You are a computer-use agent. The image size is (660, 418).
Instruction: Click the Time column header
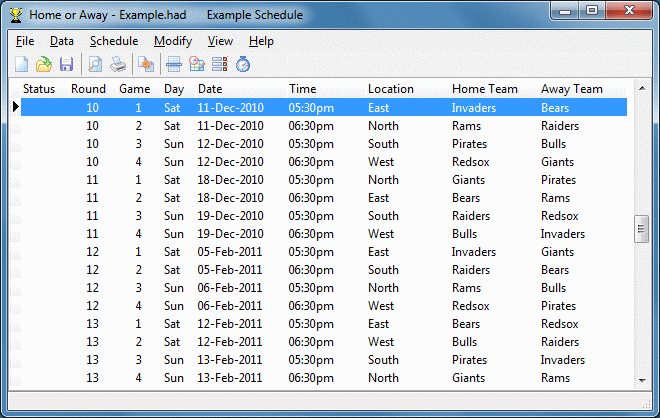tap(303, 89)
